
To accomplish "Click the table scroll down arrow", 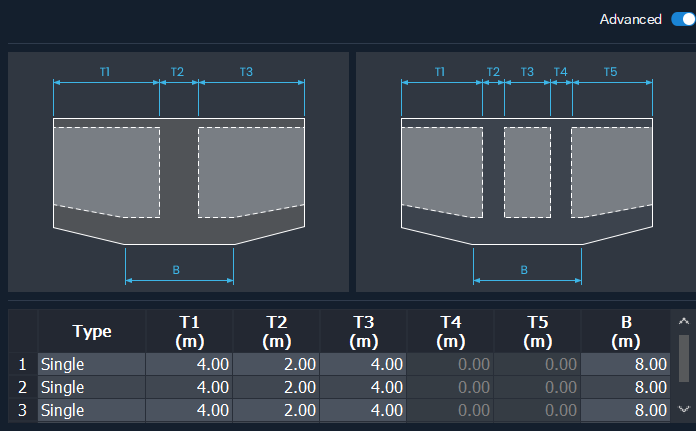I will pos(684,409).
